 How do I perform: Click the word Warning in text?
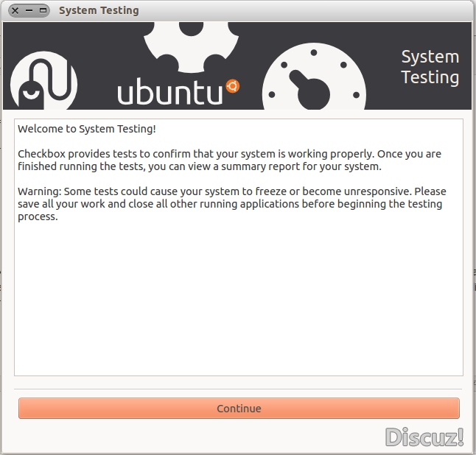click(40, 191)
